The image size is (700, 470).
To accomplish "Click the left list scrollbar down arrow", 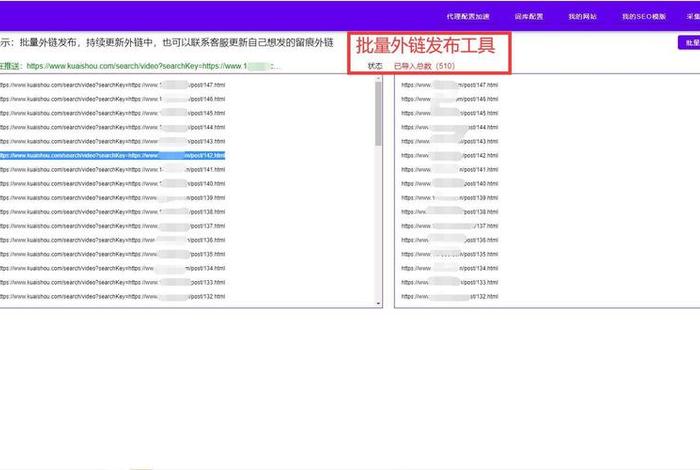I will click(x=379, y=304).
